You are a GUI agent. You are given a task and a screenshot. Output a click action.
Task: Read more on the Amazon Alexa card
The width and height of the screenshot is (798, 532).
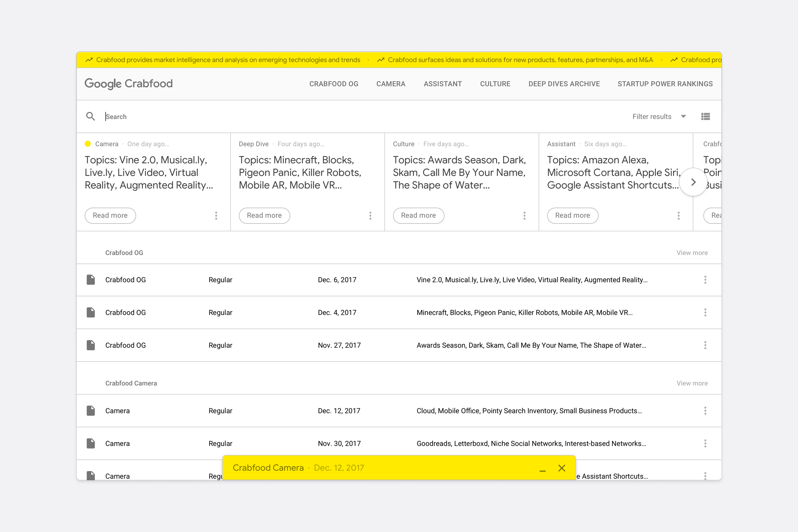coord(572,216)
